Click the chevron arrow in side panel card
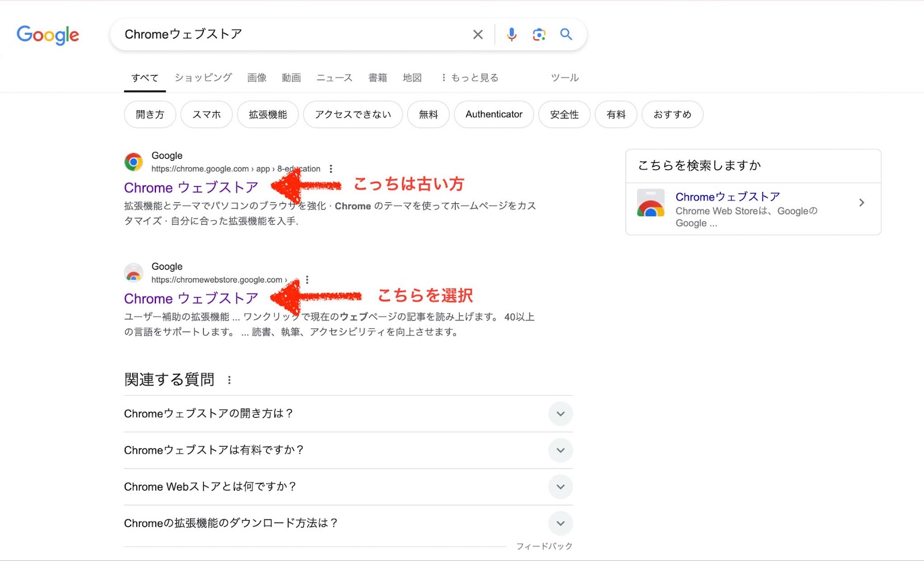This screenshot has width=924, height=561. tap(862, 203)
